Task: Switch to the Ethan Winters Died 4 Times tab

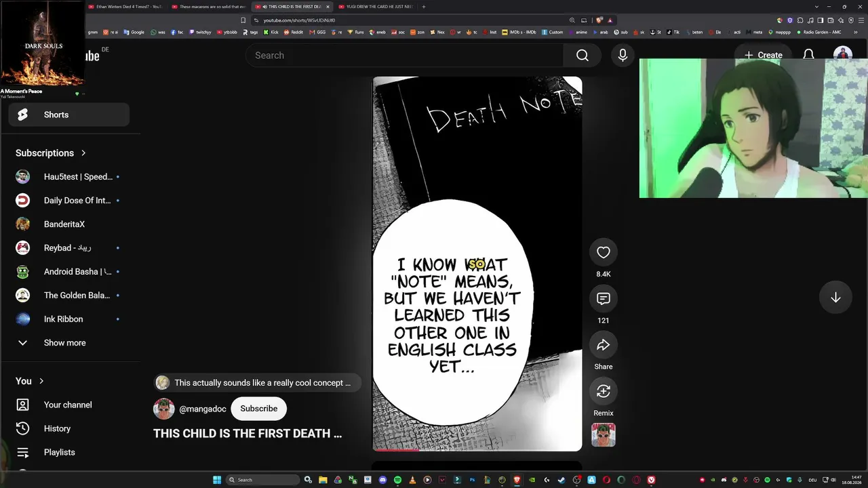Action: point(125,7)
